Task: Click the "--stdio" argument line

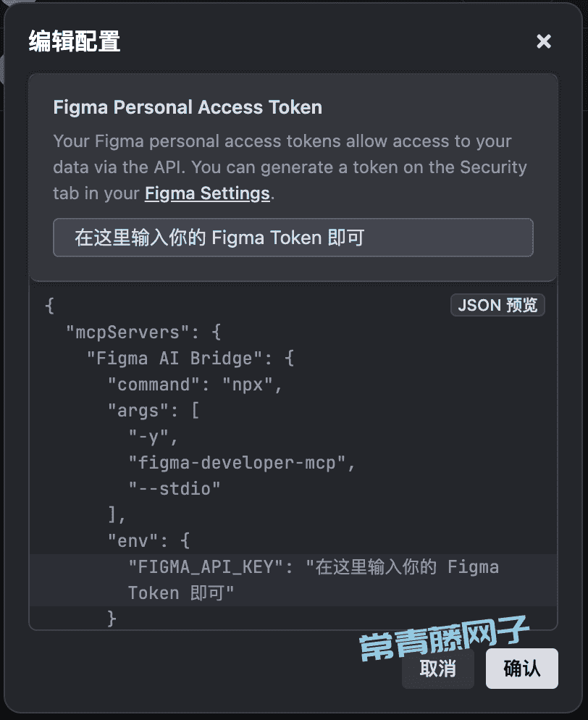Action: (174, 488)
